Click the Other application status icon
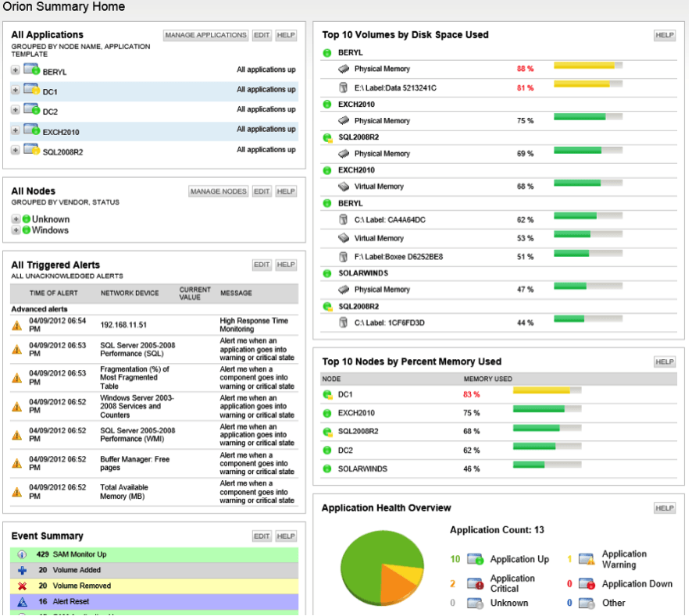692x616 pixels. (x=587, y=603)
